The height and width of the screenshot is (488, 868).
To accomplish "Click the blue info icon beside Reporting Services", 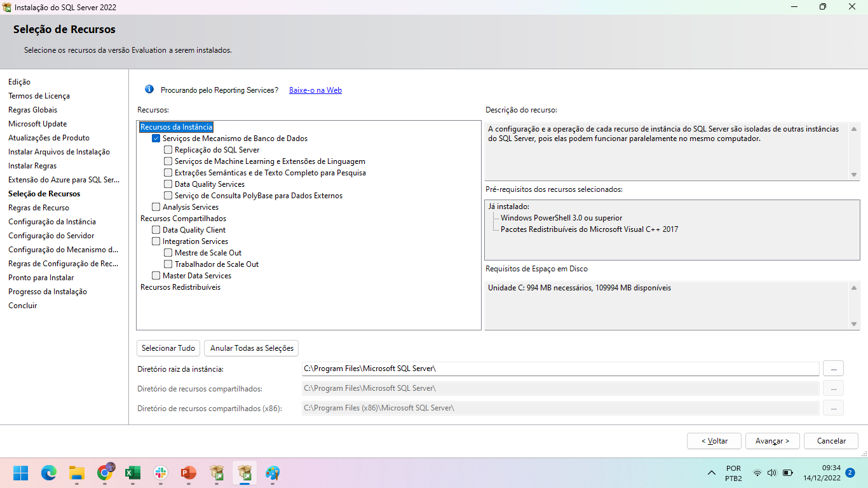I will tap(149, 90).
